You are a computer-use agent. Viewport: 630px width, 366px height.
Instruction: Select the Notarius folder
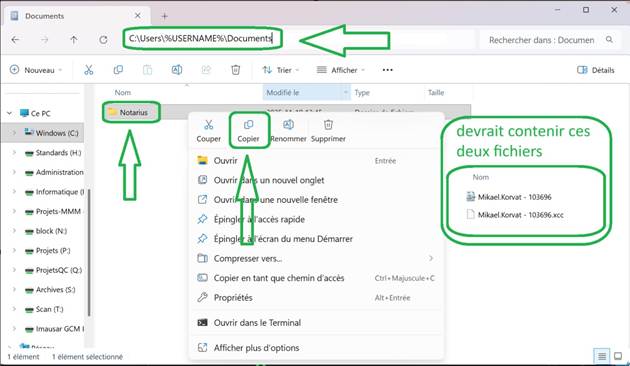point(133,112)
